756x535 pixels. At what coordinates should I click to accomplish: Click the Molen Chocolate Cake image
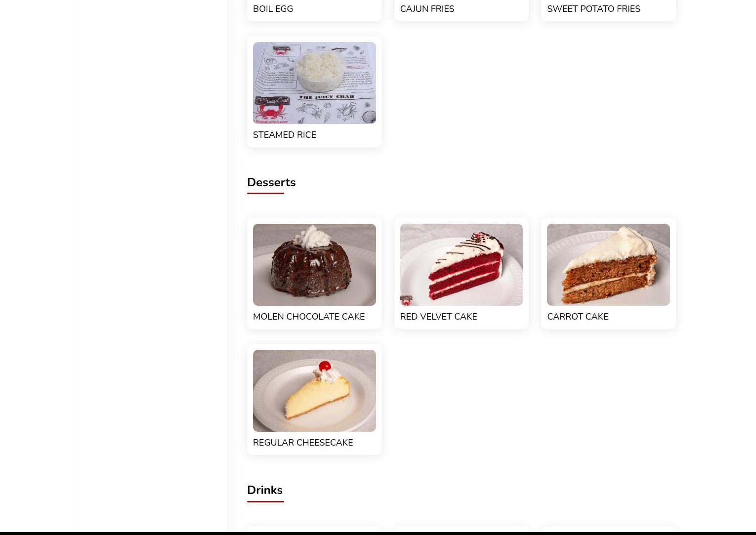tap(314, 265)
